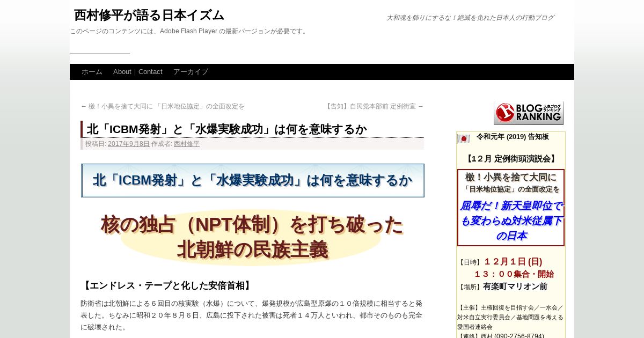Click the paragraph beginning 防衛省は北朝鮮による
This screenshot has width=644, height=338.
click(252, 315)
